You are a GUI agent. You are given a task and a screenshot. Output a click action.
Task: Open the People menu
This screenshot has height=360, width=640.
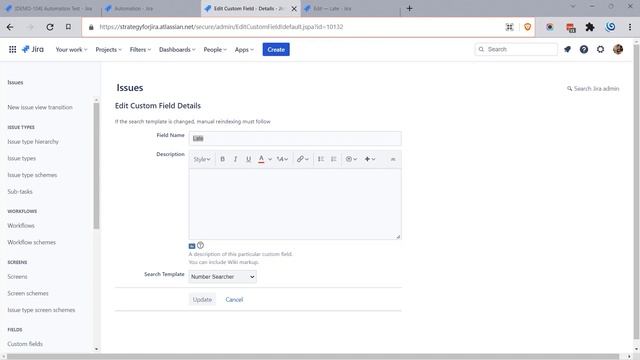215,49
